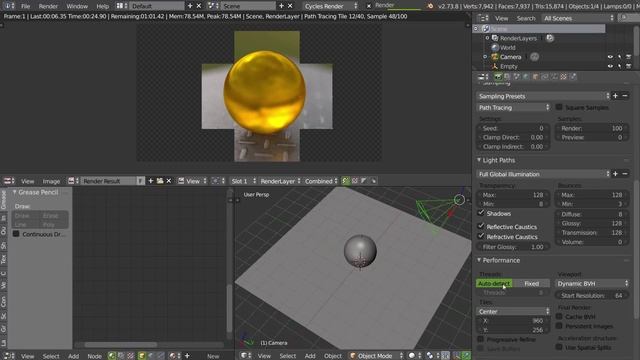Enable the Persistent Images checkbox
This screenshot has width=640, height=360.
pos(559,326)
